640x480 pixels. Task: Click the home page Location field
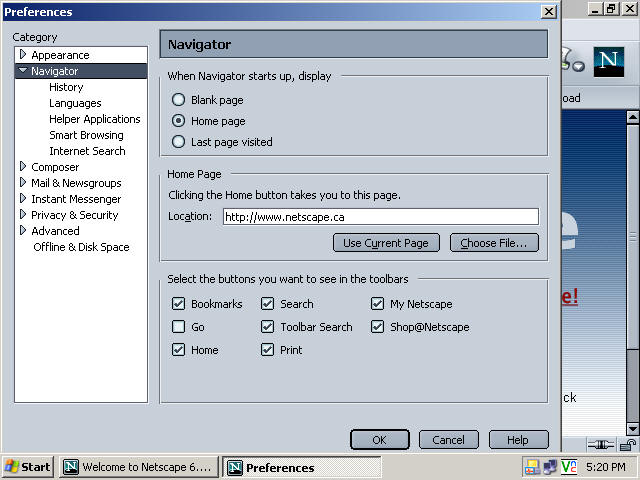(381, 217)
